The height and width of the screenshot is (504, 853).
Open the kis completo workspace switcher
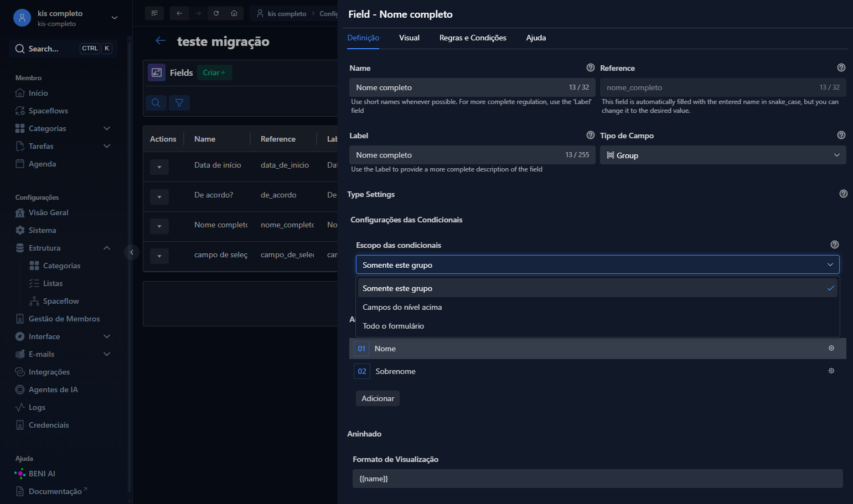[x=66, y=18]
